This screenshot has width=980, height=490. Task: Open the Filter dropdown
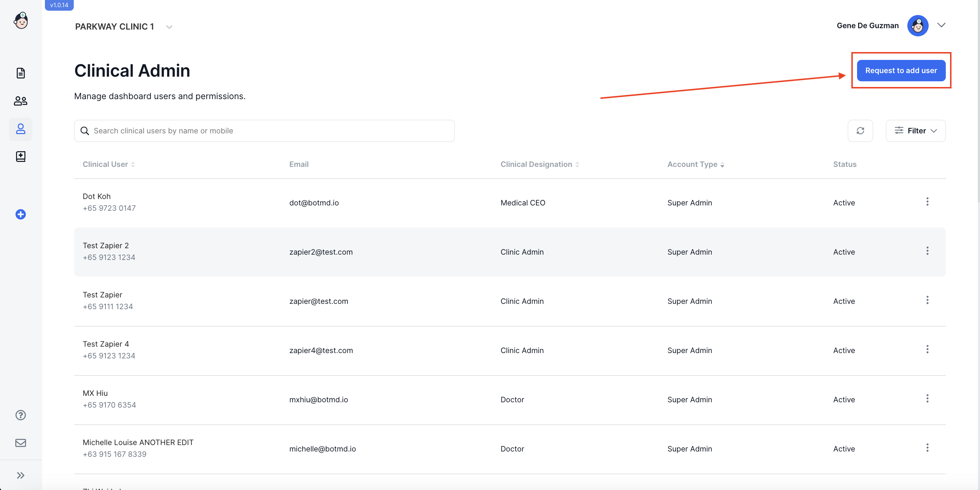pyautogui.click(x=915, y=131)
